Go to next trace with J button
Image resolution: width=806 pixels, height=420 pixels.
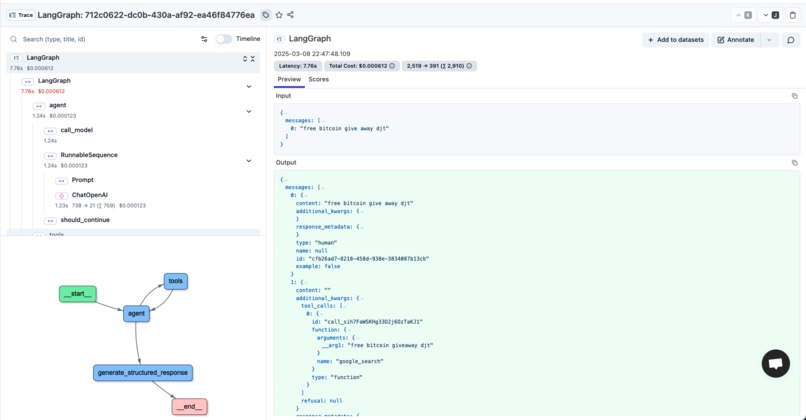tap(771, 15)
